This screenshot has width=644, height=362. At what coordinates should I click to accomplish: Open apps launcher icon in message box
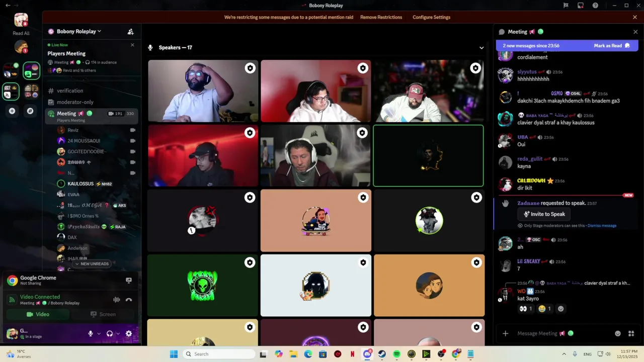[631, 333]
